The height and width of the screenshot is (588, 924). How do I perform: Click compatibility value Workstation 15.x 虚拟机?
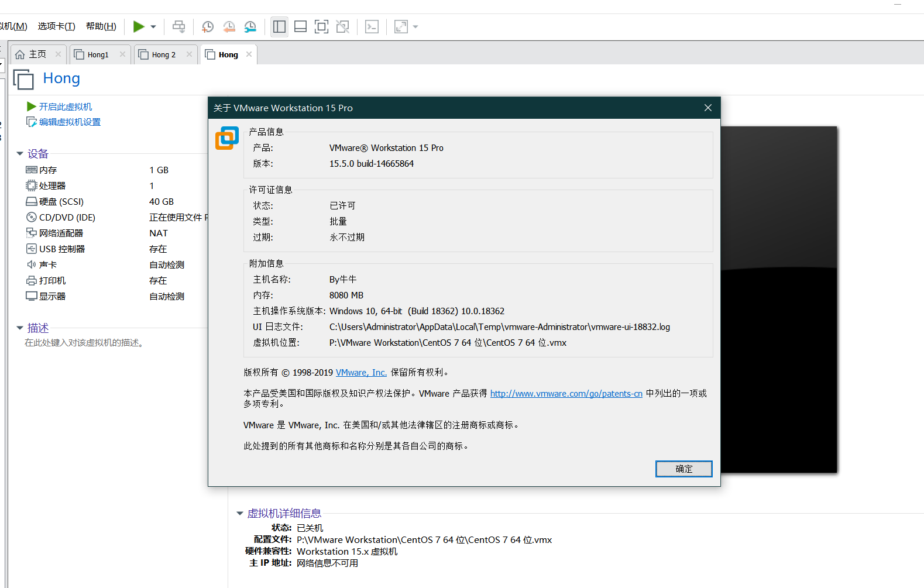pyautogui.click(x=347, y=552)
